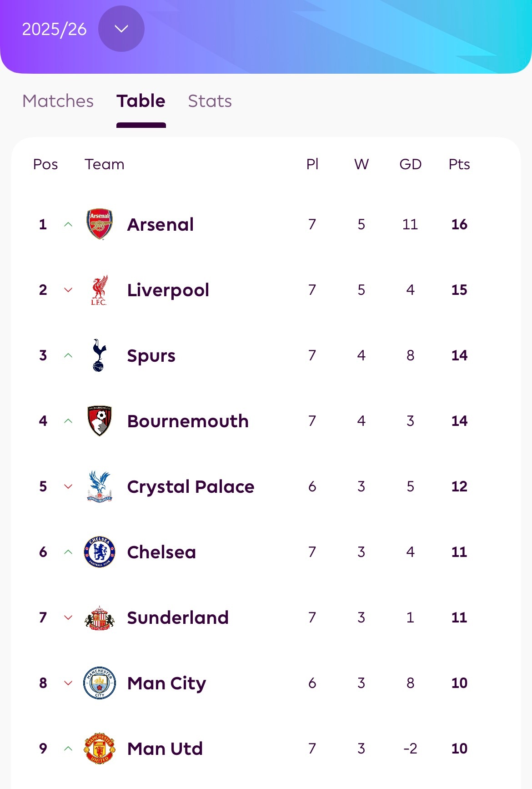Image resolution: width=532 pixels, height=789 pixels.
Task: Open the Bournemouth team name link
Action: click(188, 421)
